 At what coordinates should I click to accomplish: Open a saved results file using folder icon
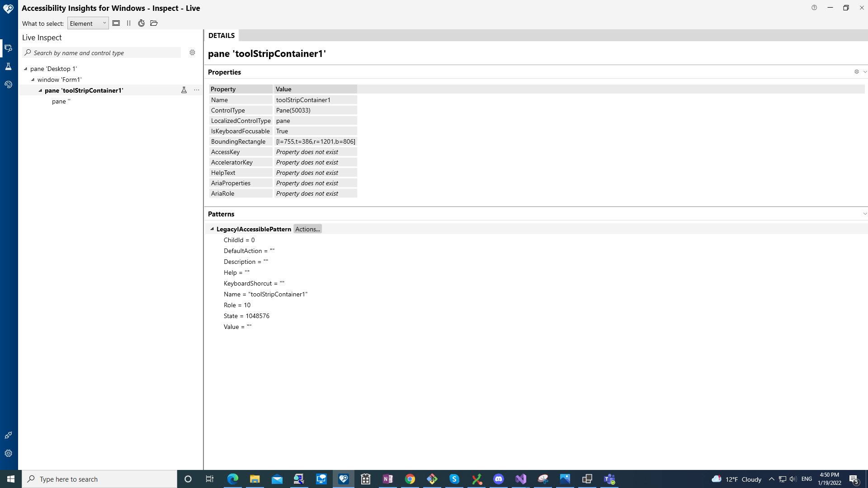pyautogui.click(x=154, y=23)
